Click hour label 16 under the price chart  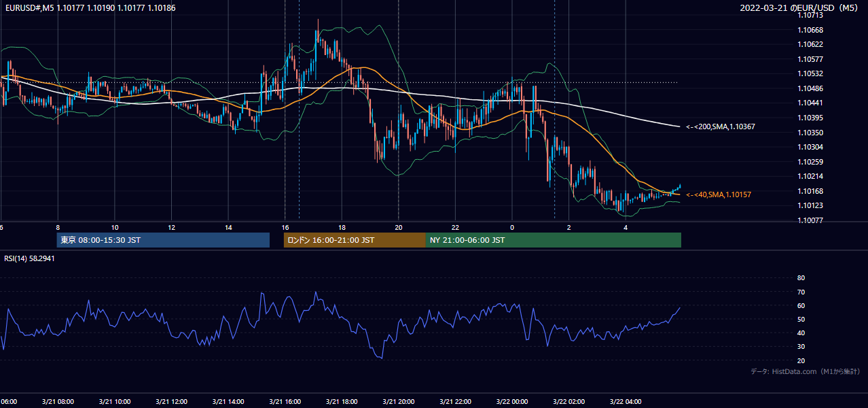285,228
